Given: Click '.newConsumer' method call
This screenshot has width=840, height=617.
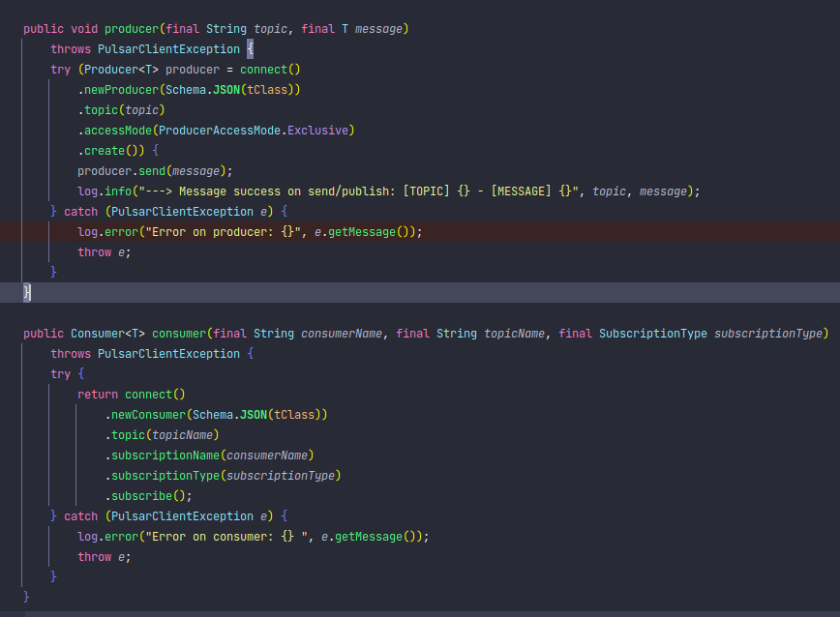Looking at the screenshot, I should point(145,415).
